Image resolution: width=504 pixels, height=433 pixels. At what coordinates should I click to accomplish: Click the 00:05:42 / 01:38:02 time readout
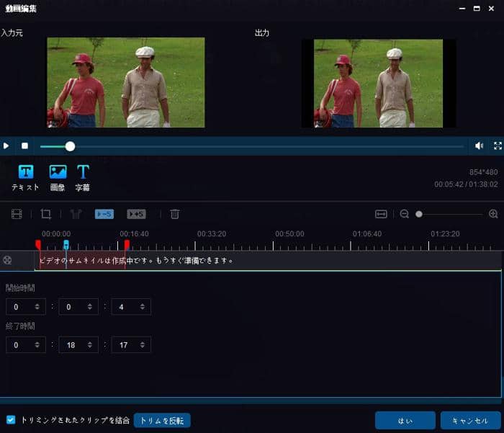tap(466, 184)
